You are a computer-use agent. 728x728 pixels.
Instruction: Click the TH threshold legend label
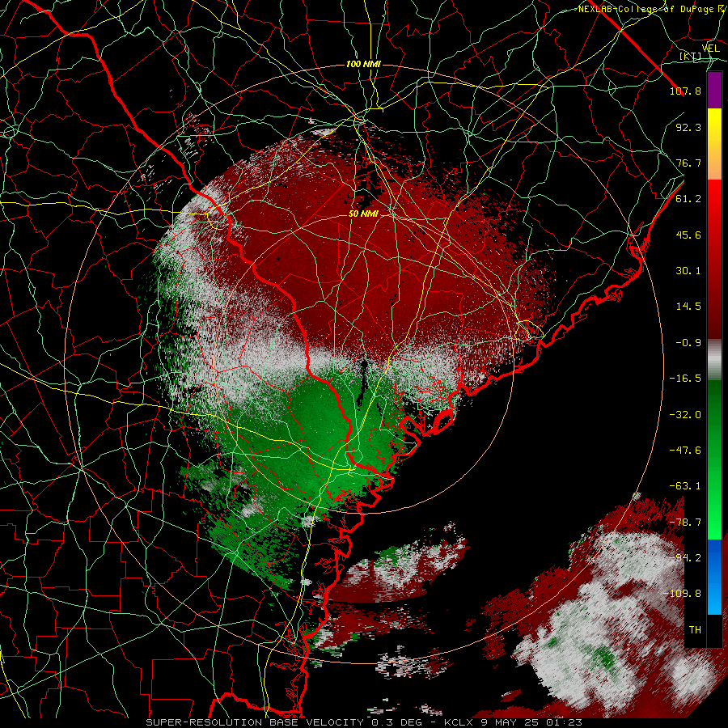click(x=695, y=630)
